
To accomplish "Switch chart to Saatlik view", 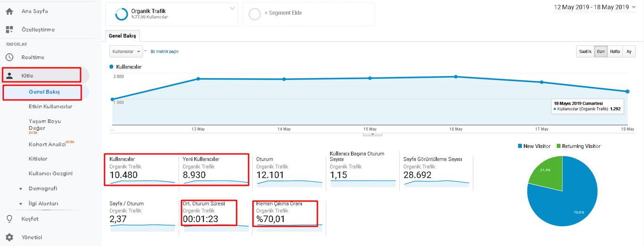I will [x=585, y=52].
